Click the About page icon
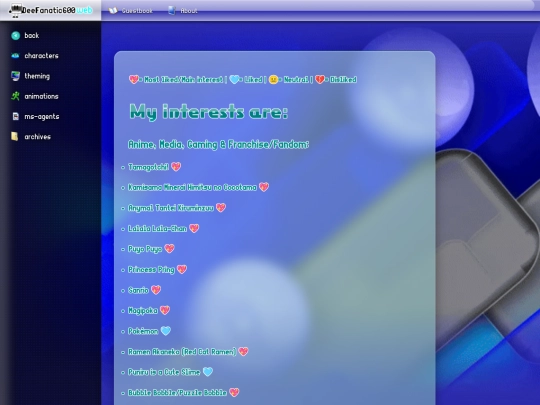This screenshot has width=540, height=405. pos(172,11)
